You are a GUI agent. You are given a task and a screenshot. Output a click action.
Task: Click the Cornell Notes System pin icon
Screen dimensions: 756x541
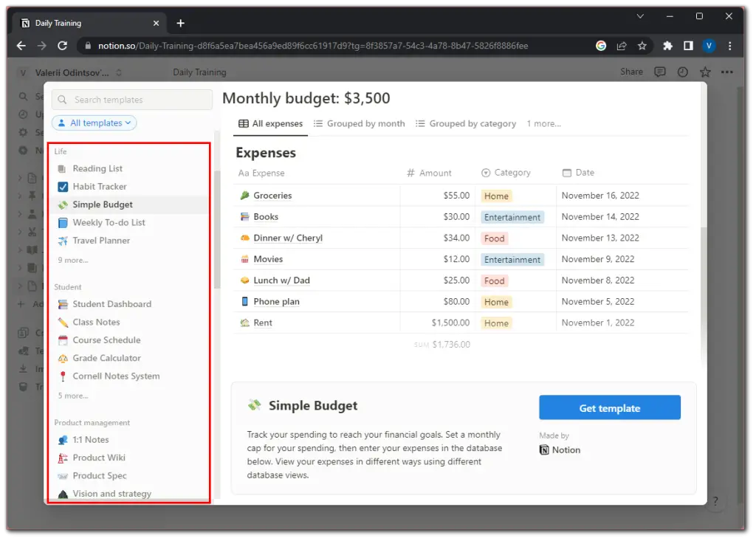(63, 376)
